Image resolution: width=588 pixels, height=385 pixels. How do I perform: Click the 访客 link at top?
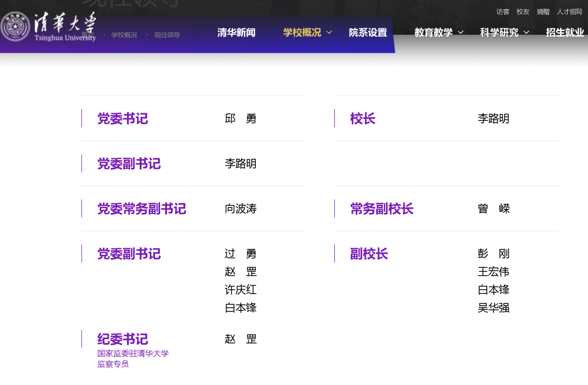[503, 12]
